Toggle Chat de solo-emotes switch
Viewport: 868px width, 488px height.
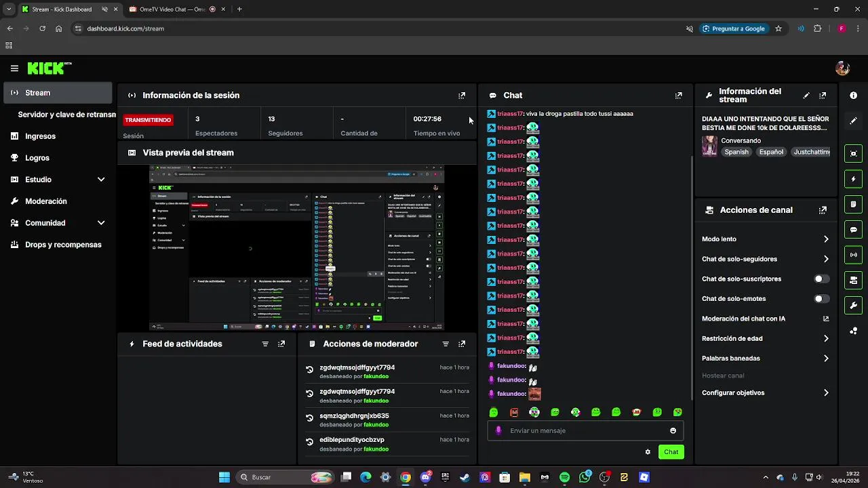pos(821,299)
